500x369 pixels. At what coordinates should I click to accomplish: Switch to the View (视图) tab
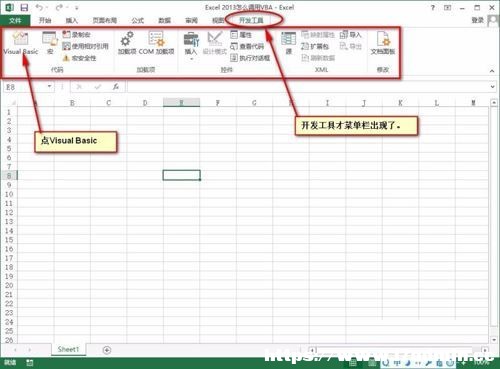click(x=218, y=20)
